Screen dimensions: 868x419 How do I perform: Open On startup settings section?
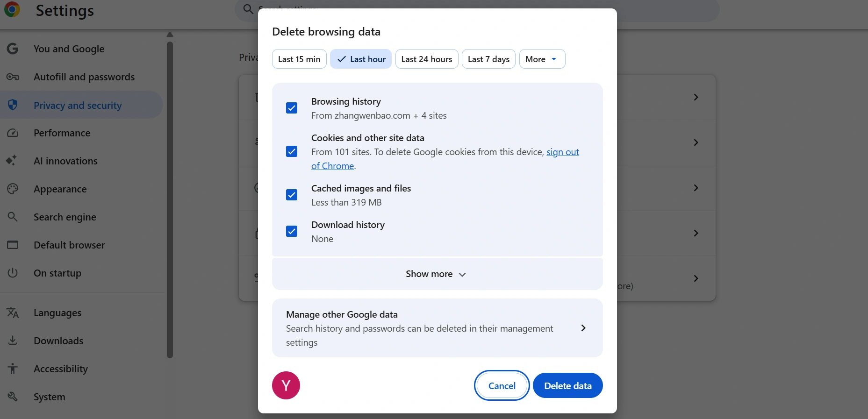(81, 273)
